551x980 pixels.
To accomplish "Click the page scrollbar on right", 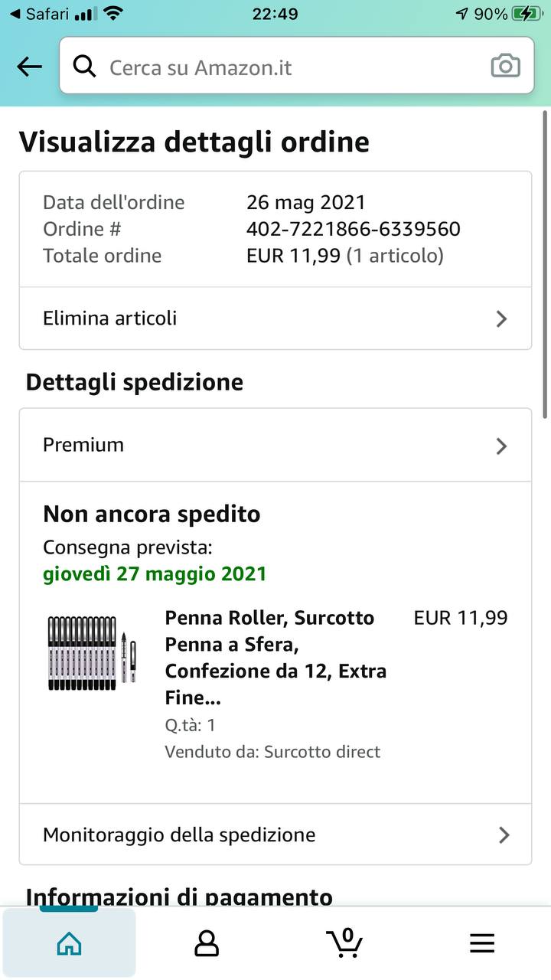I will click(x=545, y=264).
